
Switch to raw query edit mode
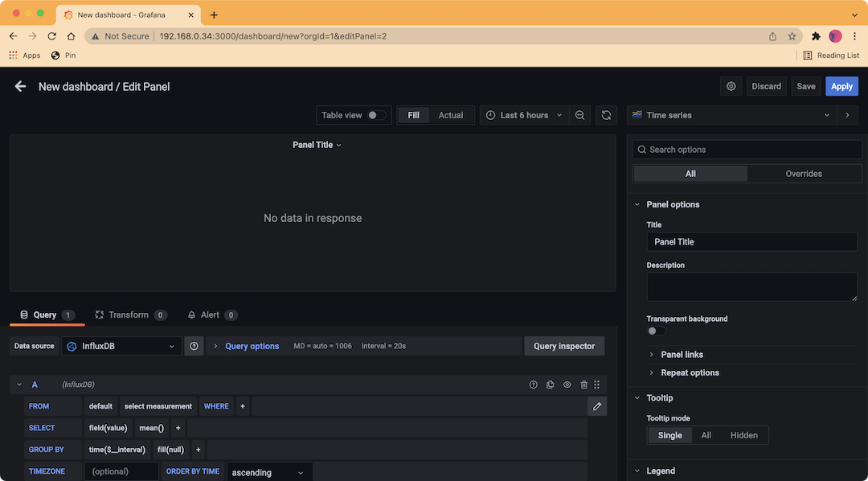(x=597, y=406)
